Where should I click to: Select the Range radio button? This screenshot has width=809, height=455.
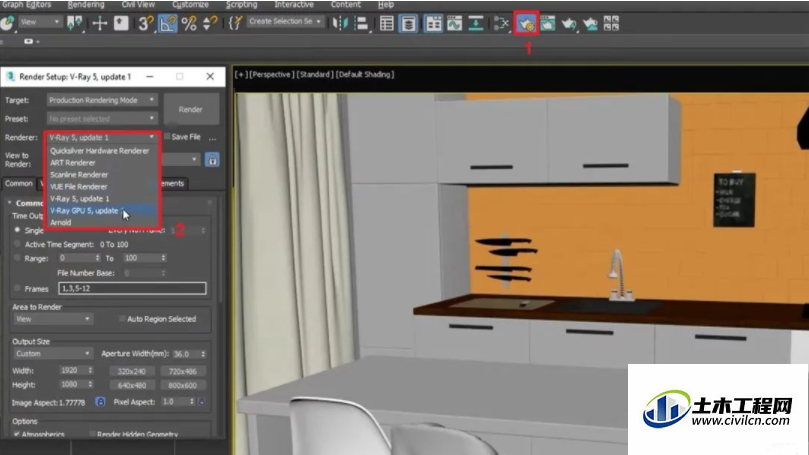pyautogui.click(x=17, y=257)
